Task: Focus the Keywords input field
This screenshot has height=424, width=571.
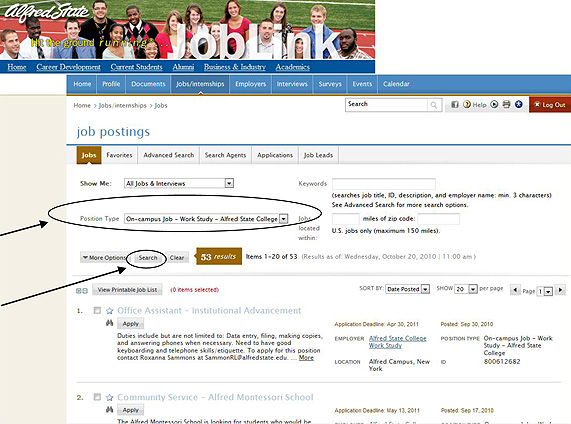Action: tap(384, 184)
